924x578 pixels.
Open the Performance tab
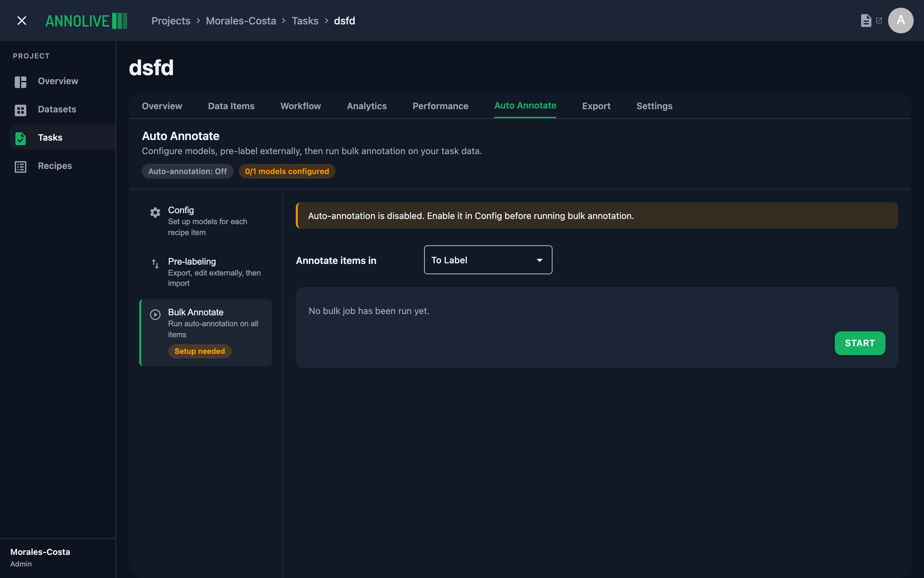coord(440,106)
